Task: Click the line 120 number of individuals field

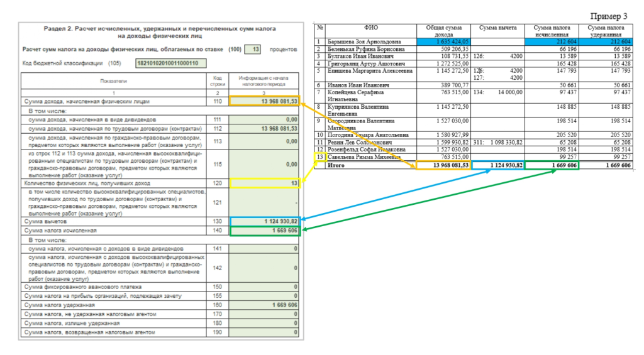Action: pyautogui.click(x=264, y=183)
